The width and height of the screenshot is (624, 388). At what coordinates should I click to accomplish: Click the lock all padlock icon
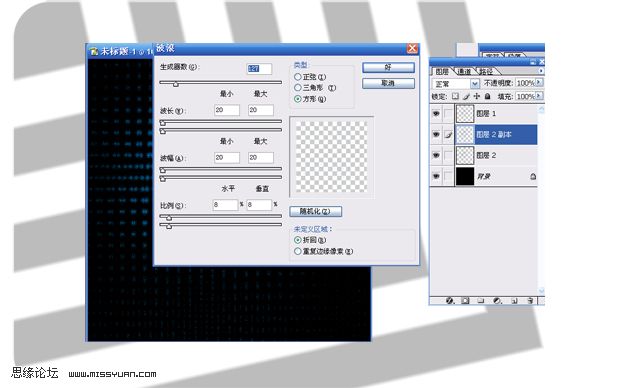coord(488,96)
